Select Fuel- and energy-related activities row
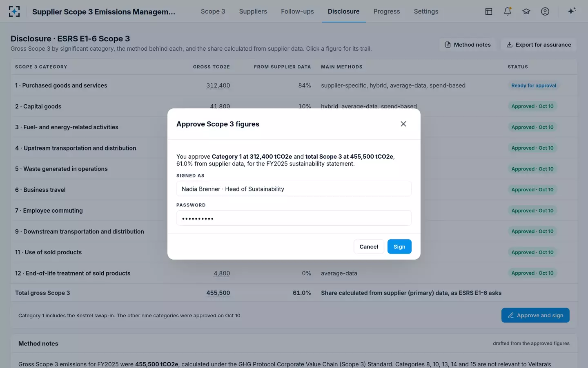 tap(294, 127)
